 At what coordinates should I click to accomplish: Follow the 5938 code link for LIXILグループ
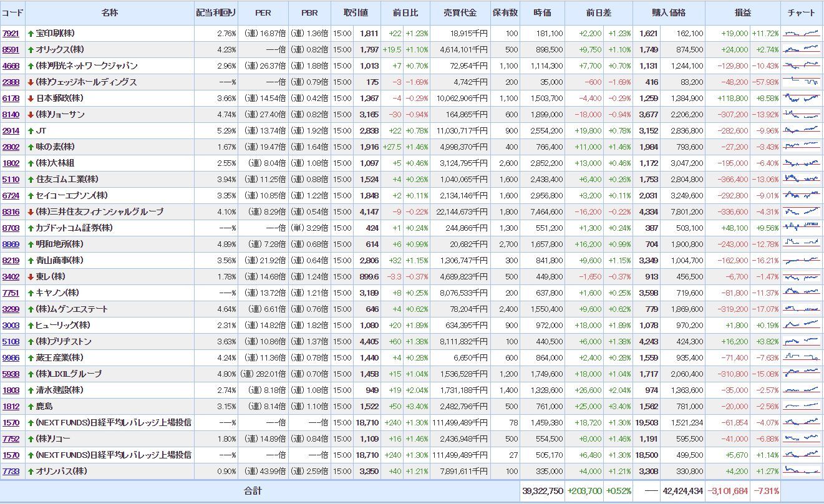click(x=11, y=374)
